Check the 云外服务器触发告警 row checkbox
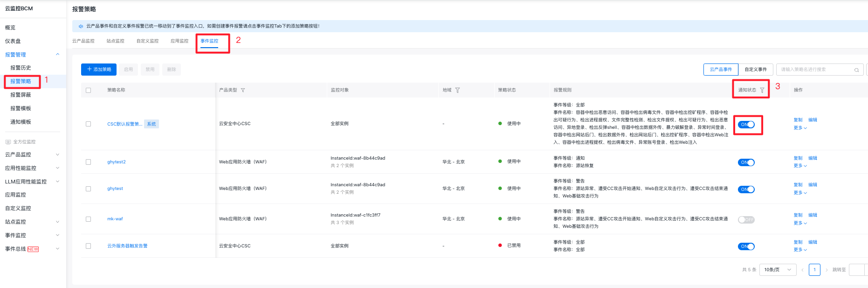 88,246
